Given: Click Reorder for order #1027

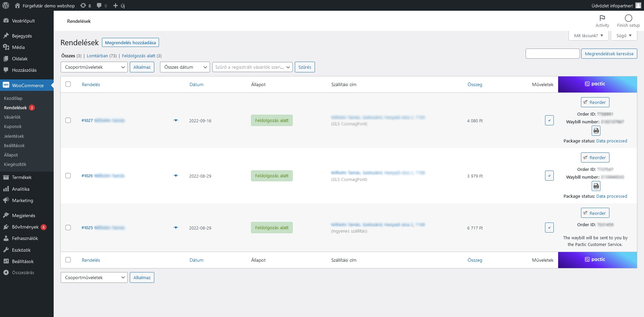Looking at the screenshot, I should click(x=595, y=102).
